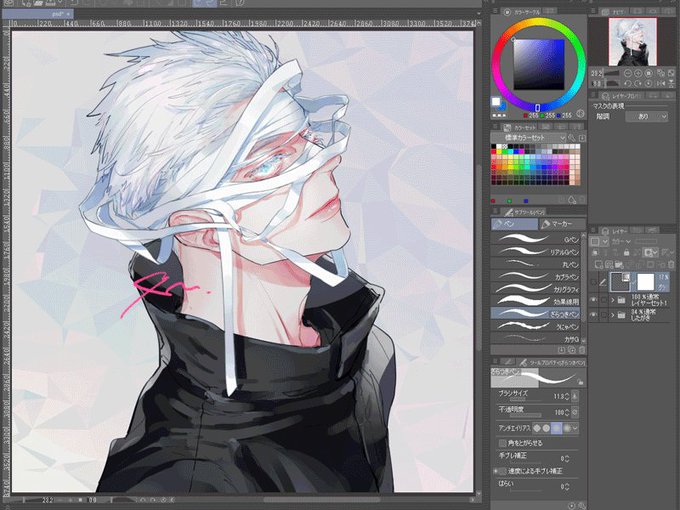
Task: Switch to the カラーサークル panel tab
Action: click(523, 12)
